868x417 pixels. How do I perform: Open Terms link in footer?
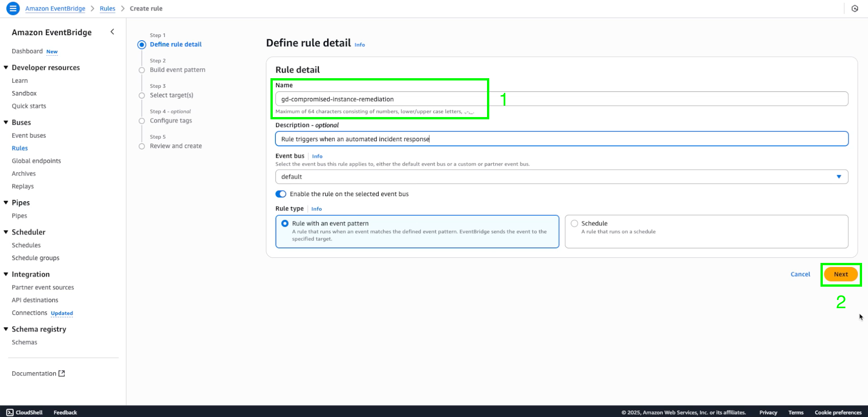[796, 412]
